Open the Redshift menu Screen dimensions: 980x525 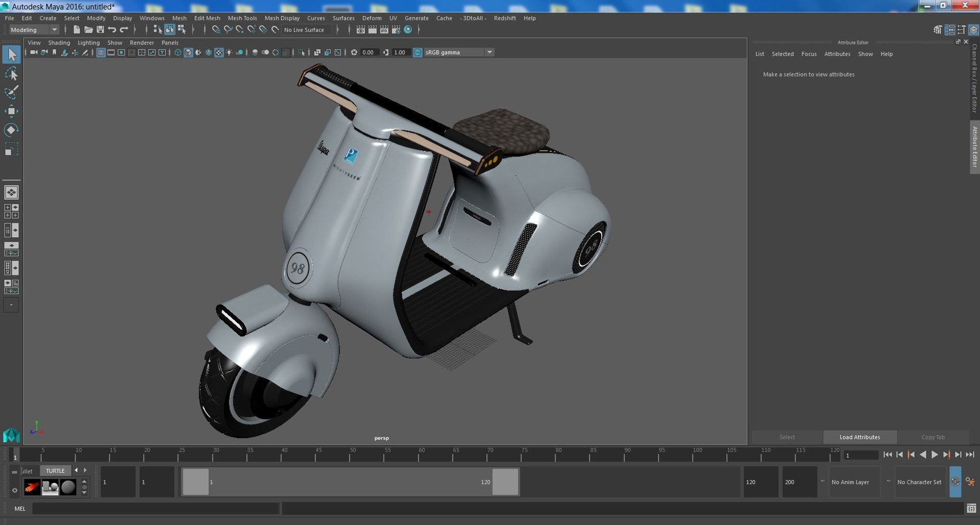pyautogui.click(x=505, y=18)
